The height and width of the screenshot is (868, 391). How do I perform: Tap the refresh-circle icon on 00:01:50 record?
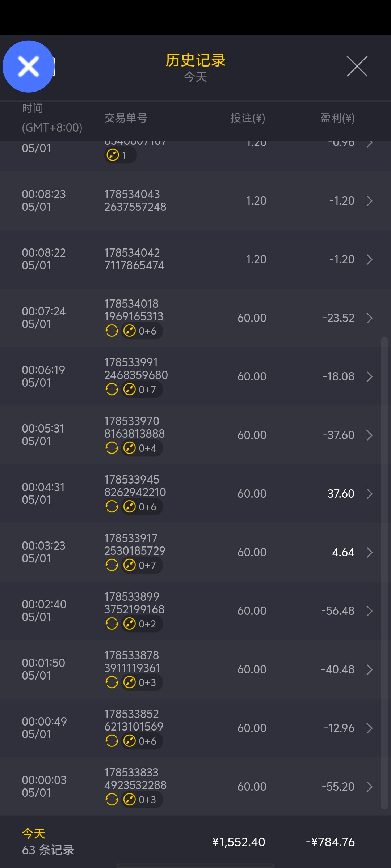pyautogui.click(x=112, y=682)
